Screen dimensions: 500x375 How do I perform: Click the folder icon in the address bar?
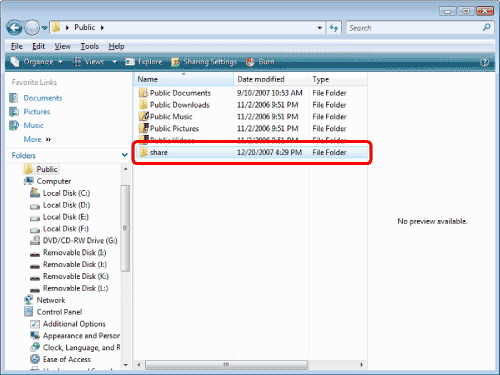pos(56,27)
